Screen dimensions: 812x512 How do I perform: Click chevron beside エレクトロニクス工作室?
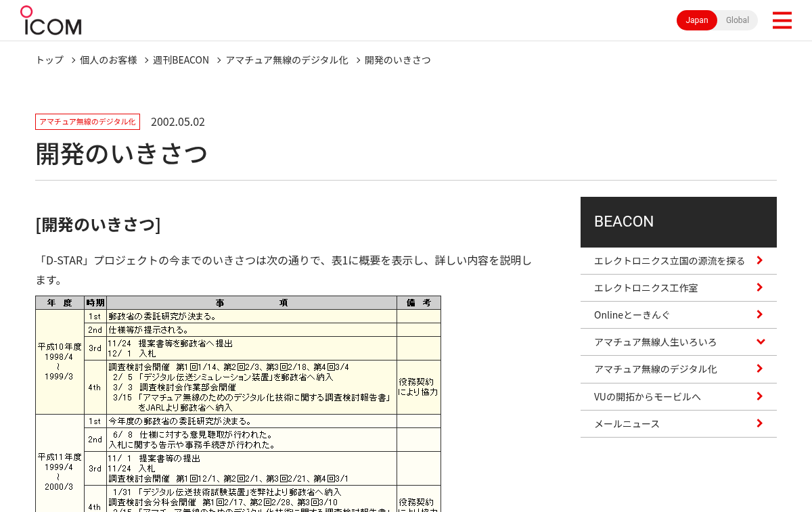760,287
